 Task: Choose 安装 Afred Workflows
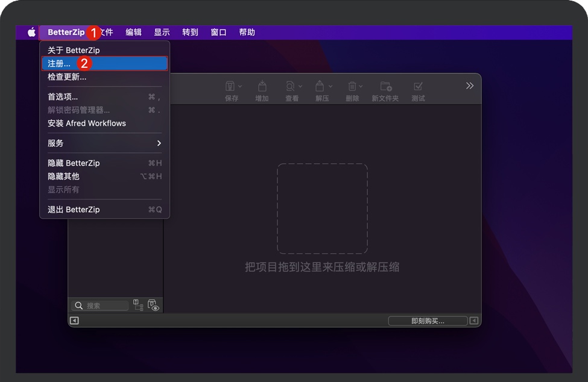click(104, 123)
